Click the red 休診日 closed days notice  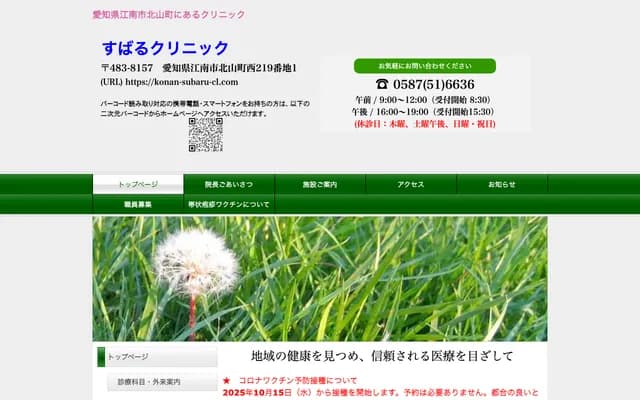[424, 124]
